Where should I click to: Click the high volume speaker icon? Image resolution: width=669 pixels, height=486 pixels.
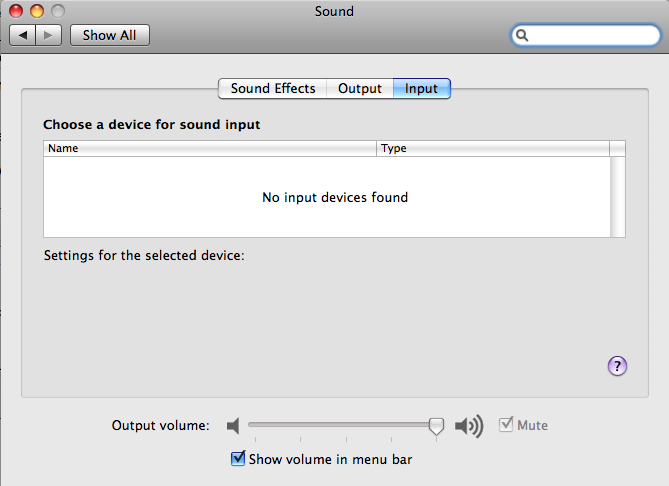(469, 425)
